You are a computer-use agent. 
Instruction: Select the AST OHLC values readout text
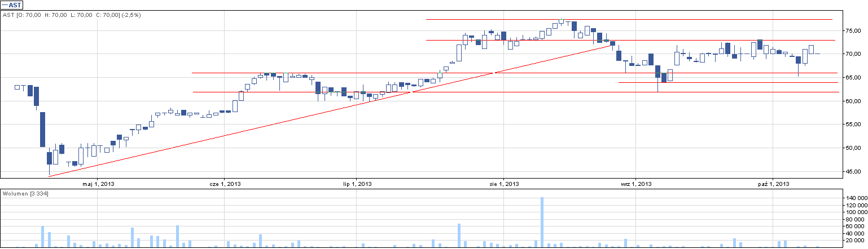click(x=72, y=15)
